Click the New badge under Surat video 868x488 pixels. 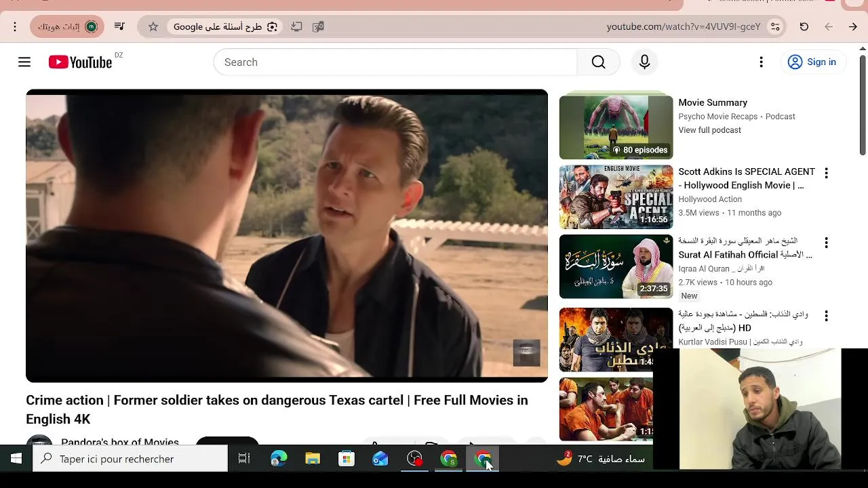[689, 296]
